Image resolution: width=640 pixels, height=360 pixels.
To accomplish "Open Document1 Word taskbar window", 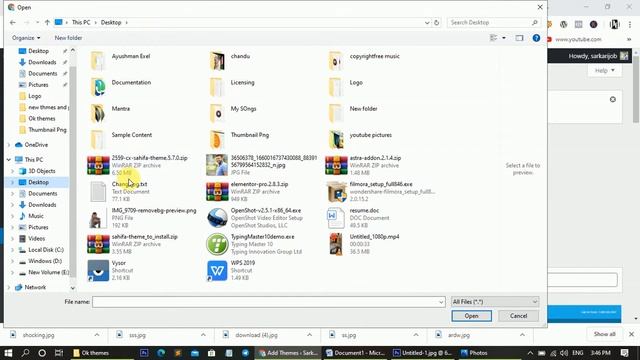I will point(355,353).
